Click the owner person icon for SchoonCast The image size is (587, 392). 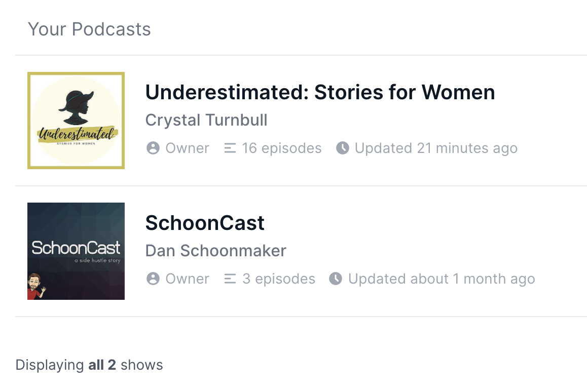coord(153,279)
